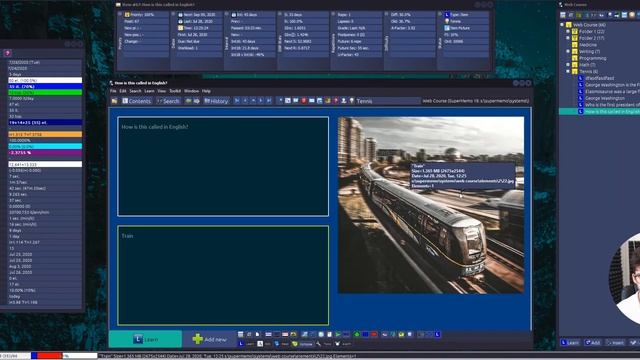
Task: Click the train image component
Action: tap(431, 205)
